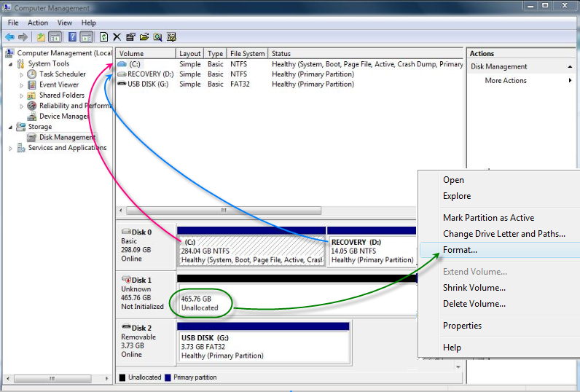Expand the More Actions submenu arrow
The width and height of the screenshot is (580, 392).
(x=570, y=81)
